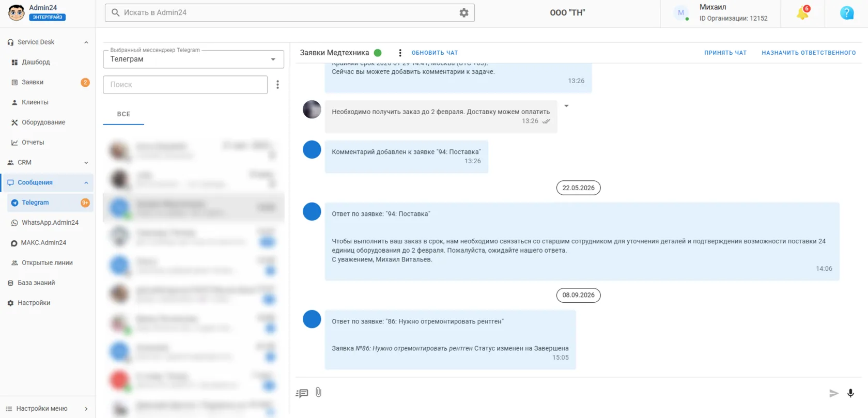Click the user avatar M
The image size is (868, 418).
[681, 13]
